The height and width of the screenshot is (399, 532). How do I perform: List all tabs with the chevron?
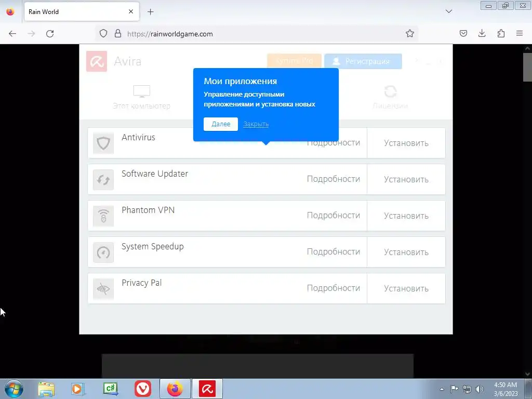(x=449, y=11)
